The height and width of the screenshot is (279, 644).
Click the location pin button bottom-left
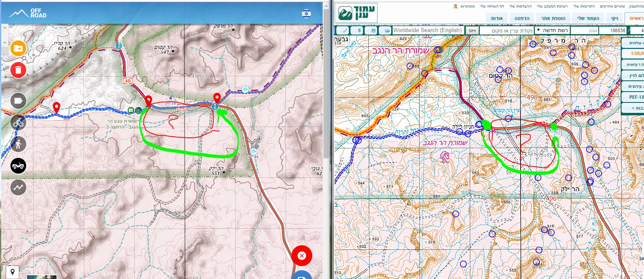12,272
